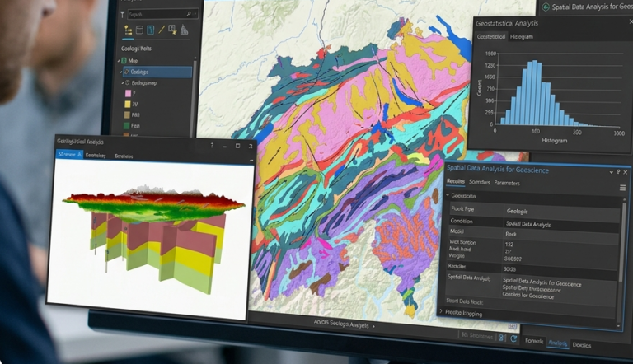Expand the collapsed section at panel bottom
The width and height of the screenshot is (633, 364).
pos(441,311)
